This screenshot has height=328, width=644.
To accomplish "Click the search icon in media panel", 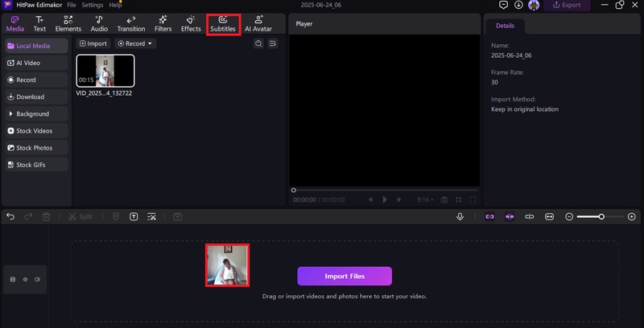I will (x=258, y=43).
